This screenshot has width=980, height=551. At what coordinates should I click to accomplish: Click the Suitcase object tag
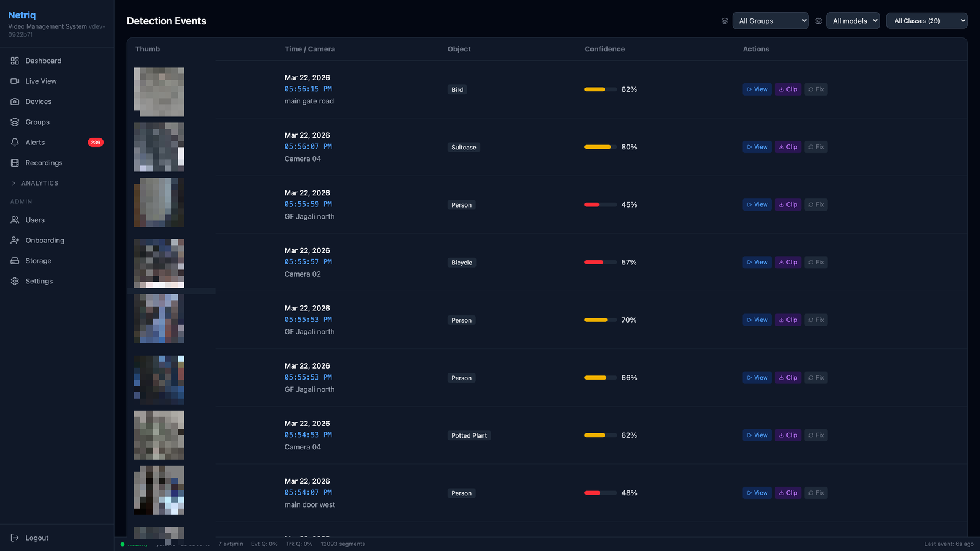[x=464, y=147]
